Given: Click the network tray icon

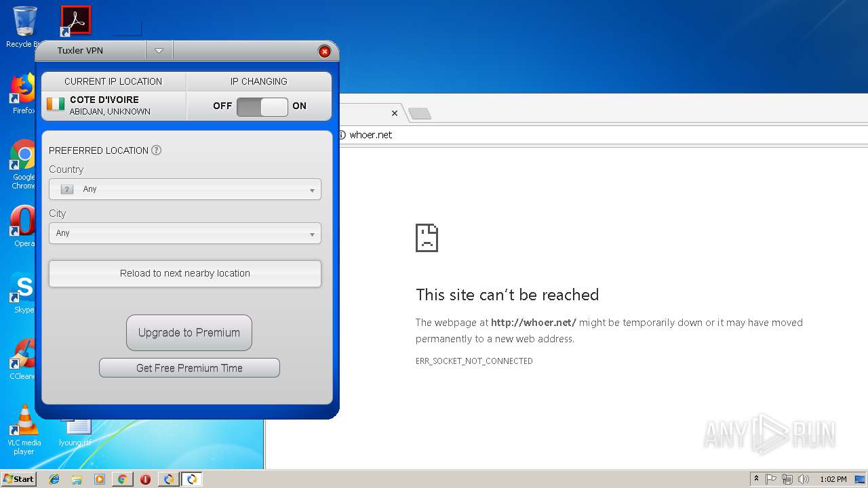Looking at the screenshot, I should coord(787,479).
